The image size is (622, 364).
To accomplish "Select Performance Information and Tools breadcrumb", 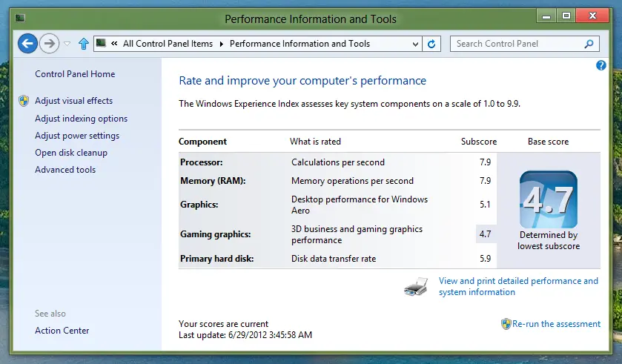I will (x=300, y=44).
